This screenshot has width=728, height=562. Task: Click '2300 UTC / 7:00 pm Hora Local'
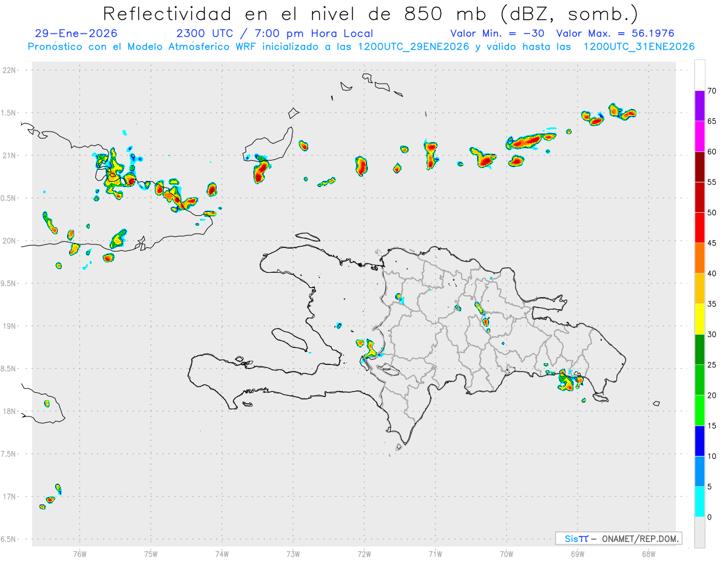[274, 33]
